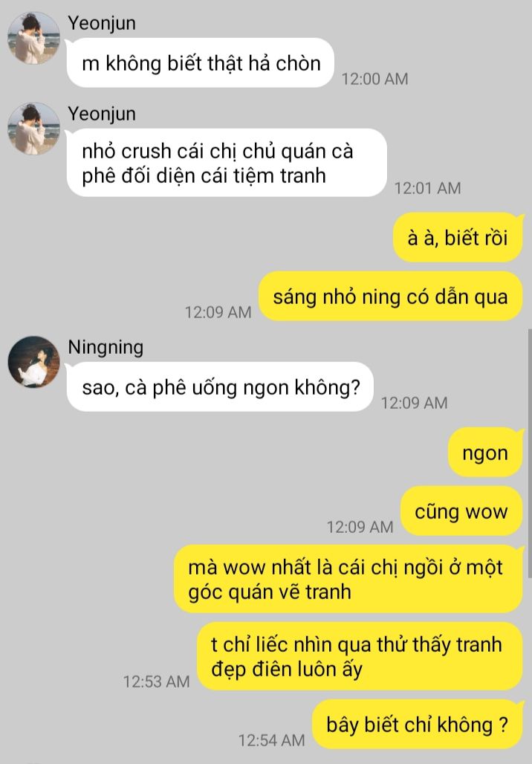Select the message 'm không biết thật hả chòn'
This screenshot has height=764, width=532.
[200, 63]
